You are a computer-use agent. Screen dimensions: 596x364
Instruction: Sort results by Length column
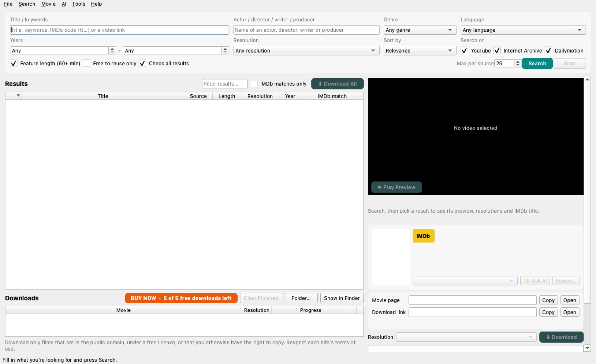227,96
